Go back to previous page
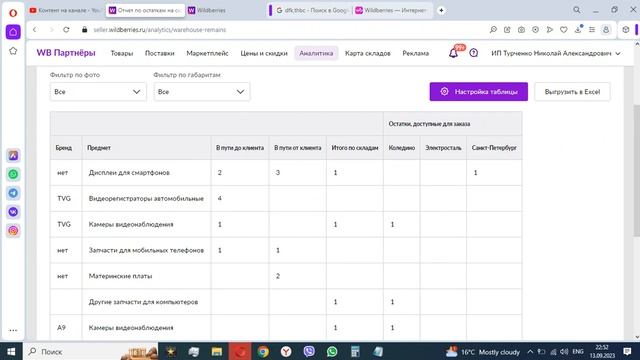This screenshot has height=360, width=640. (35, 30)
